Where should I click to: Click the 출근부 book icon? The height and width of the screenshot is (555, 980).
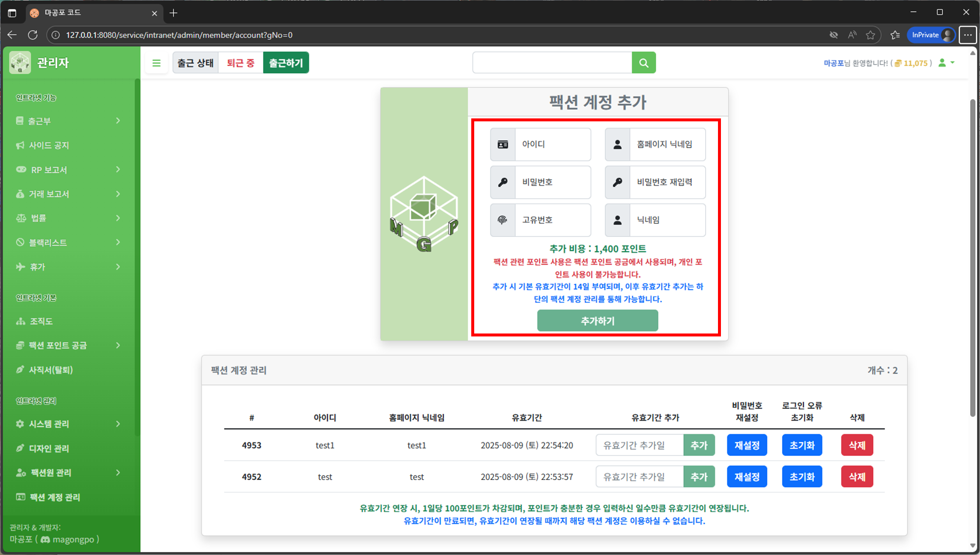(20, 121)
